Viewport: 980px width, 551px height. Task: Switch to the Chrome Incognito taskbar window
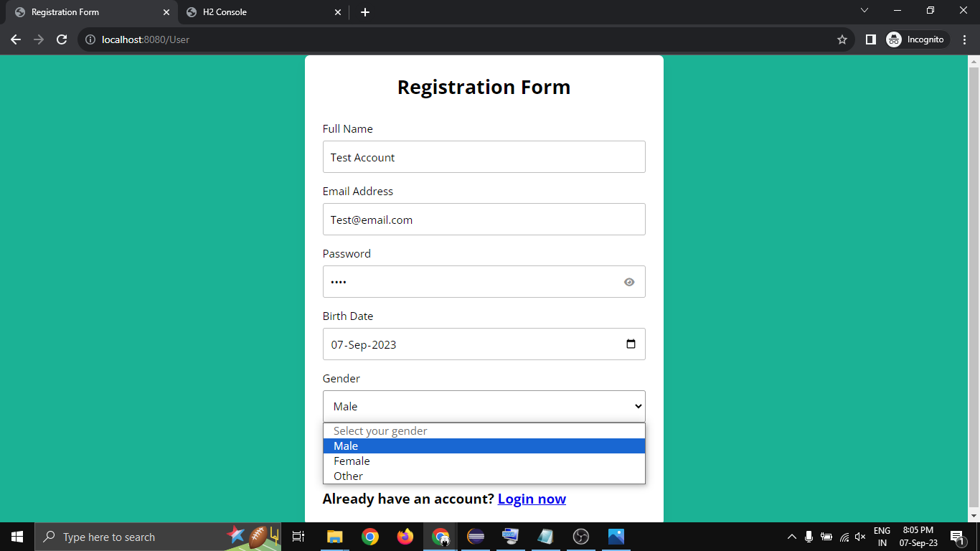[440, 537]
